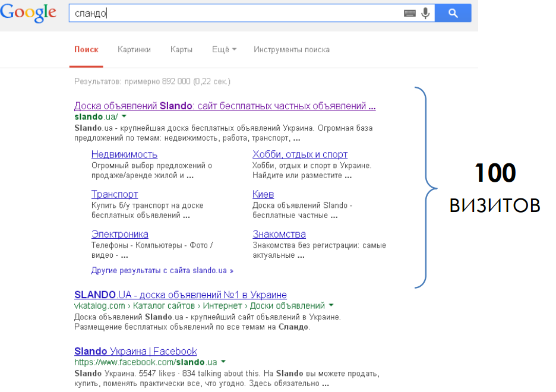The height and width of the screenshot is (392, 556).
Task: Expand the Ещё menu
Action: click(224, 50)
